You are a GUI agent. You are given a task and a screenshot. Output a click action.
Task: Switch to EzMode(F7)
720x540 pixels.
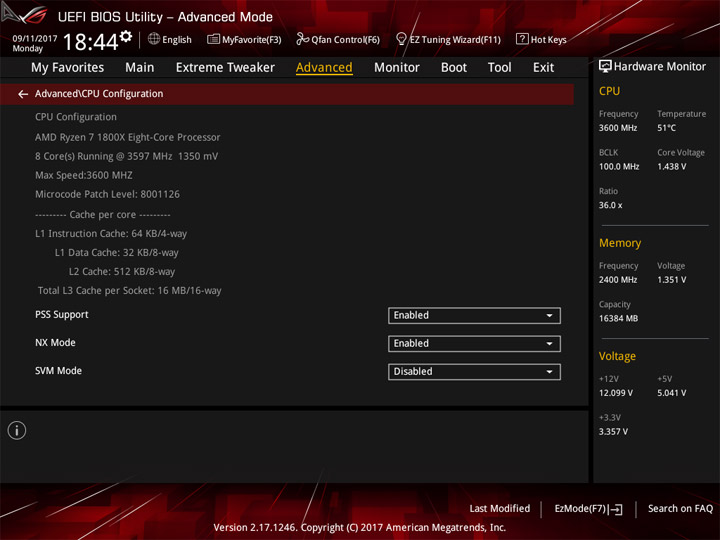point(588,509)
